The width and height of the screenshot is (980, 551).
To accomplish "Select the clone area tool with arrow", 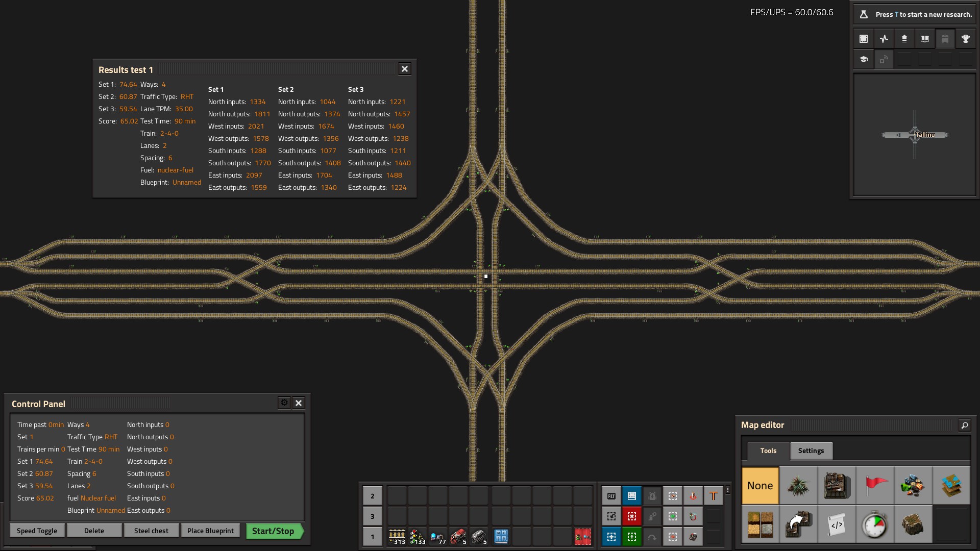I will click(798, 524).
